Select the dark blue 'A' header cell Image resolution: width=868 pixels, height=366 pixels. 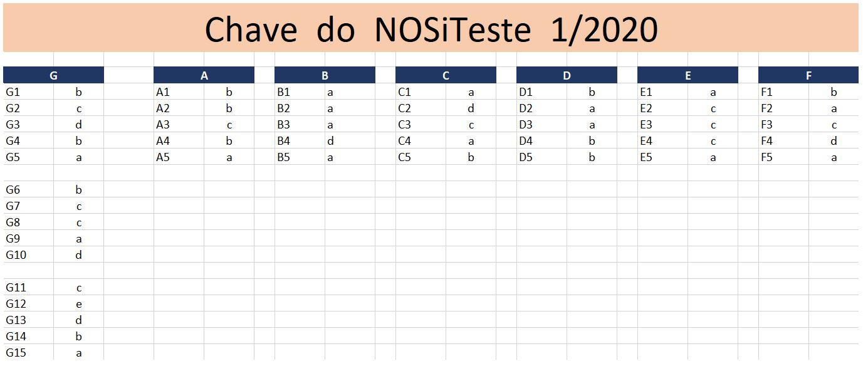(x=204, y=75)
